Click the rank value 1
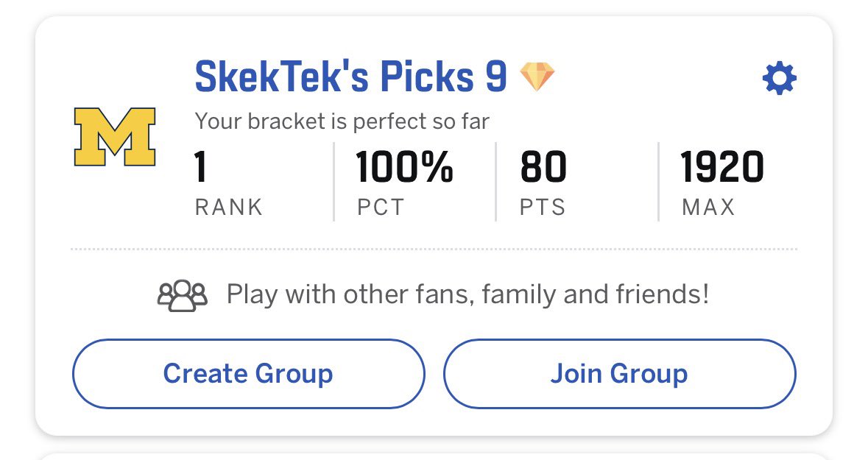This screenshot has height=460, width=868. pos(202,168)
